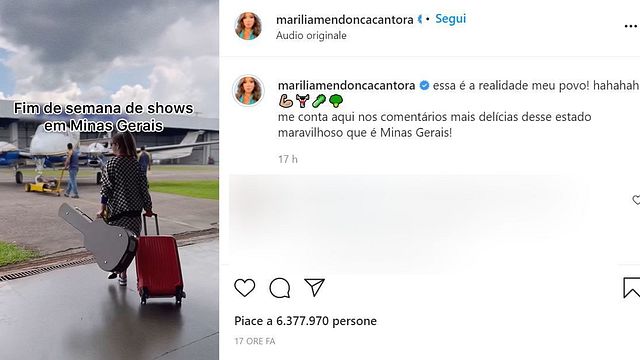Open more options three-dot menu
640x360 pixels.
click(631, 27)
